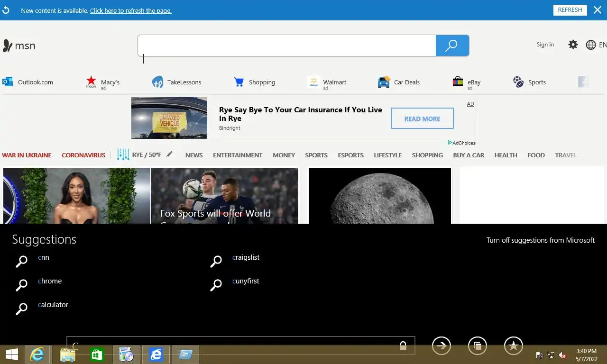Click the Go arrow button
Screen dimensions: 607x364
pos(441,346)
